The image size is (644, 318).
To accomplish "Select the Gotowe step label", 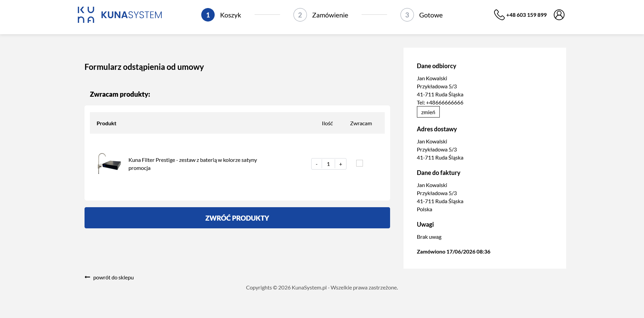I will pos(431,15).
